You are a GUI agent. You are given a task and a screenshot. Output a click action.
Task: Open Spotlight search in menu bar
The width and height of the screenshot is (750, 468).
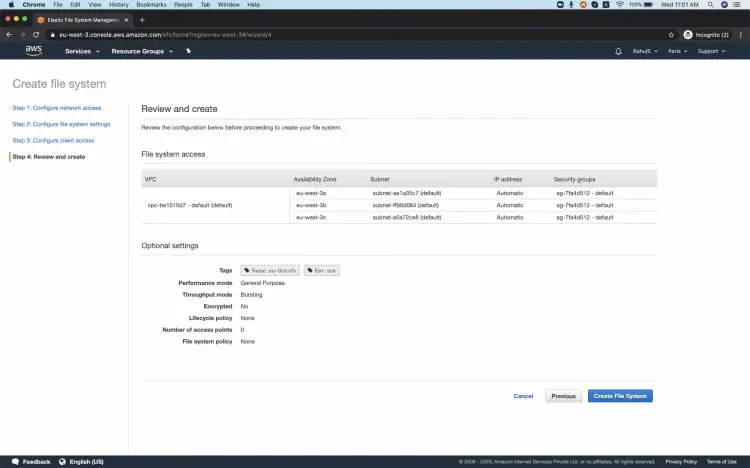click(711, 4)
